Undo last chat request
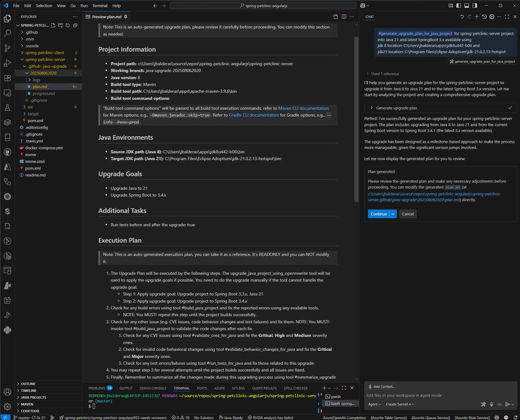Viewport: 520px width, 420px height. 462,17
